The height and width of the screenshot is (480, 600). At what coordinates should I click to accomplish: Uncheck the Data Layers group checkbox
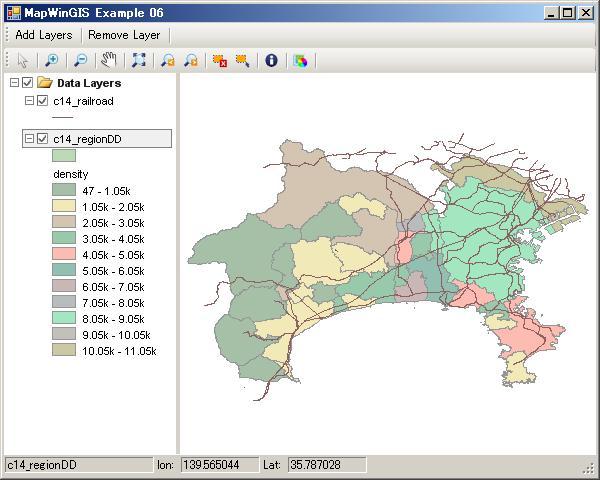point(28,83)
